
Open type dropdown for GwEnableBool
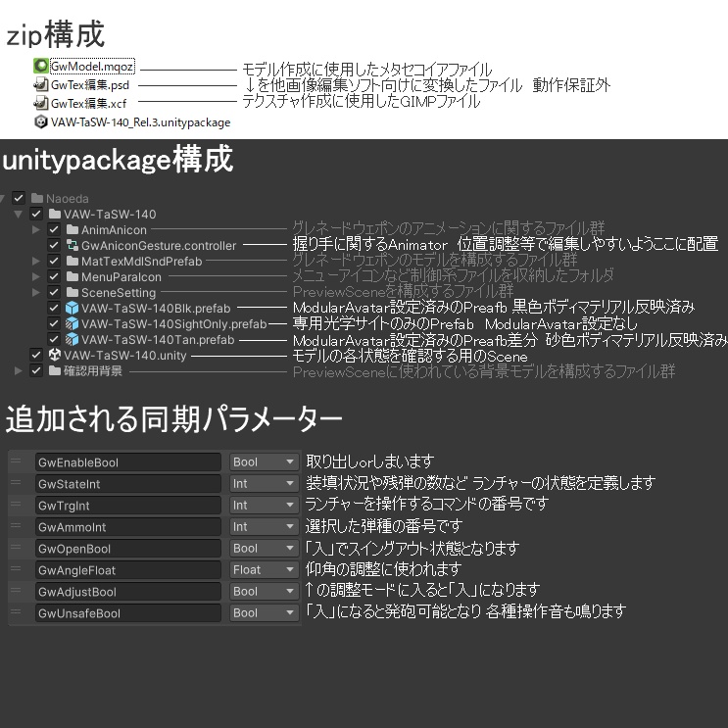coord(264,461)
